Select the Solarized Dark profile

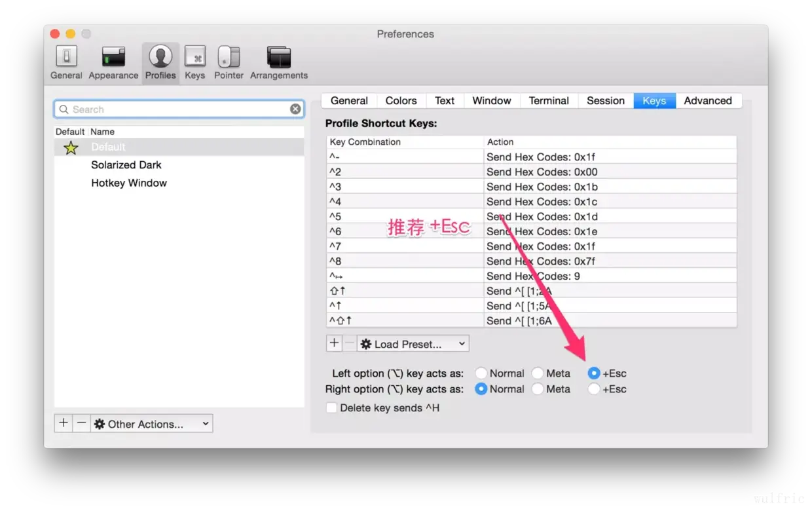point(179,165)
